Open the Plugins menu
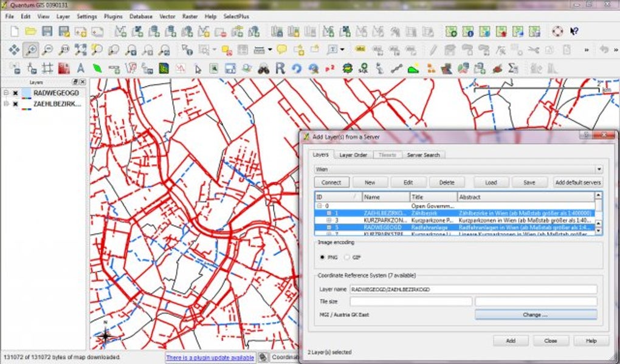This screenshot has width=620, height=364. (113, 16)
